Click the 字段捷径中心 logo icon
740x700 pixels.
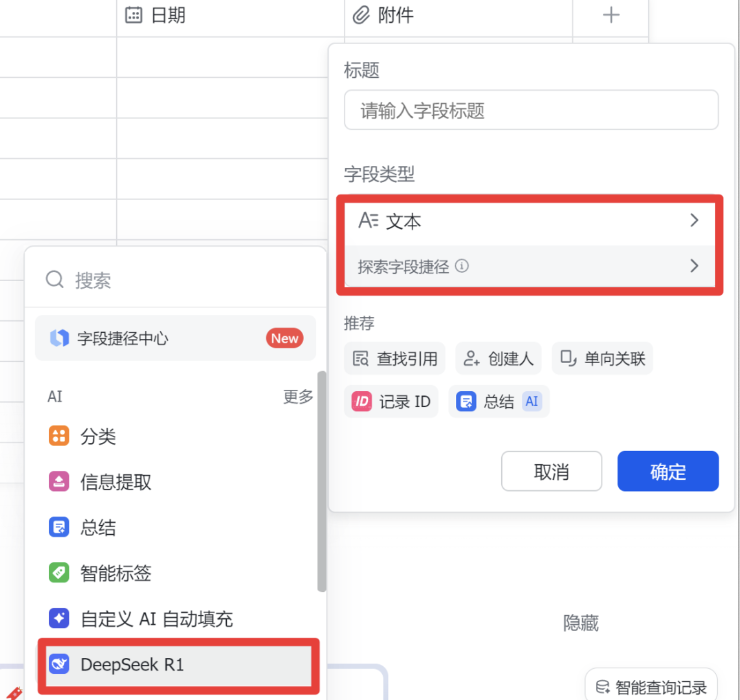click(x=59, y=338)
